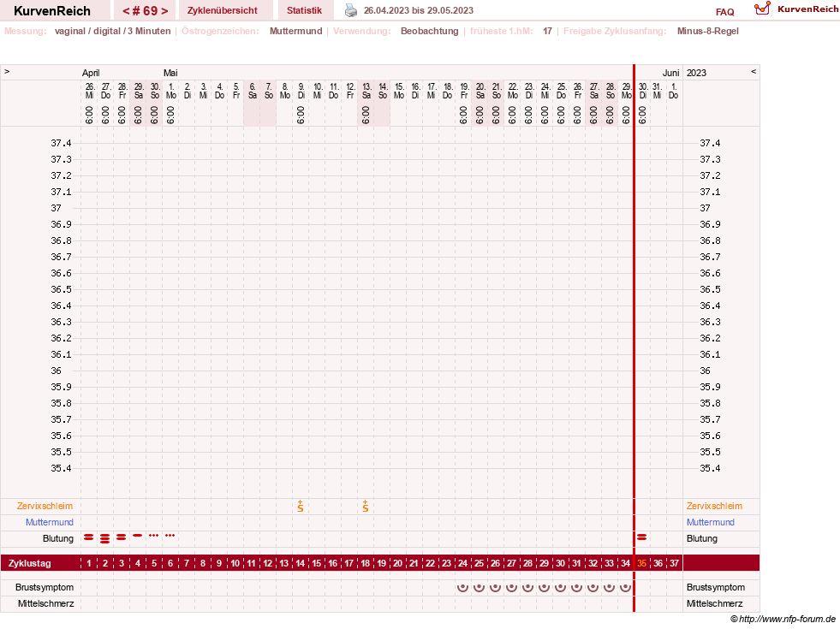The width and height of the screenshot is (840, 629).
Task: Click the bleeding marker on cycle day 3
Action: [121, 537]
